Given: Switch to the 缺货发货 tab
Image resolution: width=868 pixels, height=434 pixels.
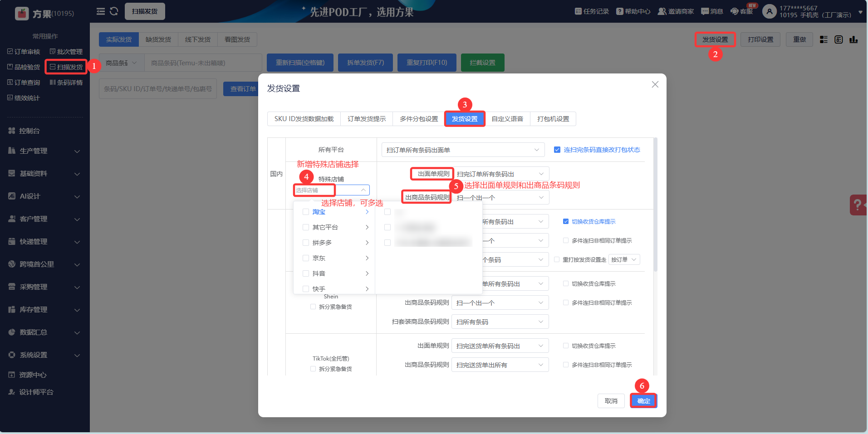Looking at the screenshot, I should pyautogui.click(x=158, y=39).
